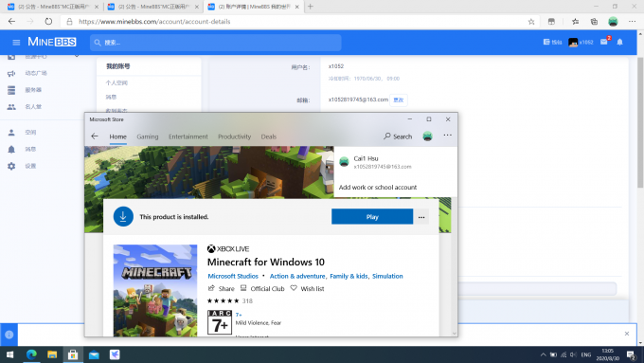Click the five-star rating
This screenshot has height=363, width=644.
point(223,301)
